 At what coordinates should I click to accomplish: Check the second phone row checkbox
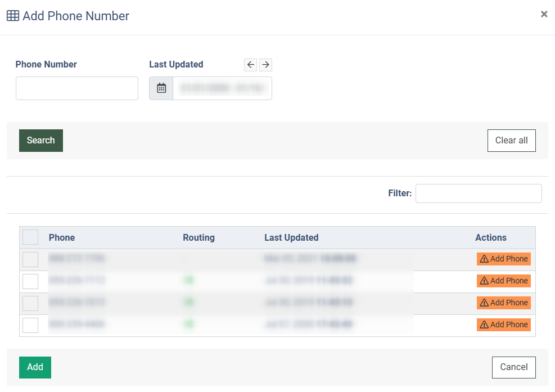(30, 281)
